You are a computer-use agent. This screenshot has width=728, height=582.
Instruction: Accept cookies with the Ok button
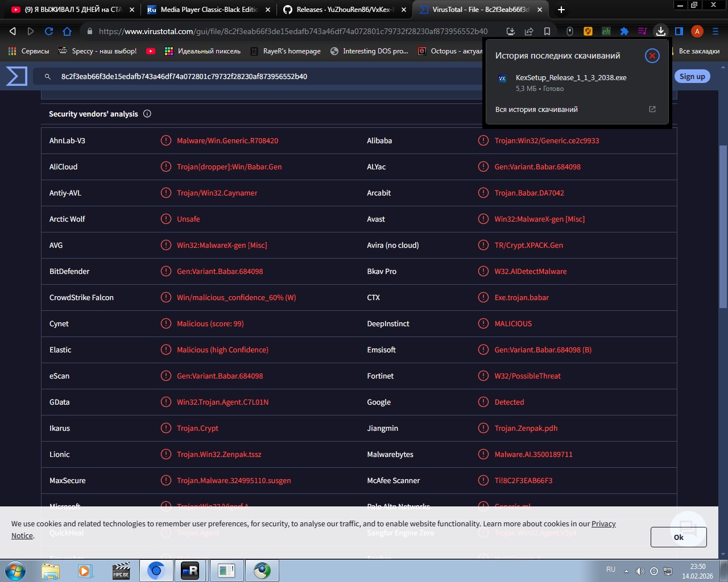pyautogui.click(x=679, y=537)
